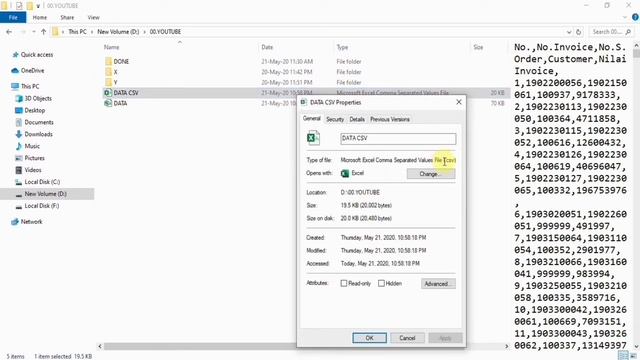
Task: Sort by Name column header
Action: click(111, 47)
